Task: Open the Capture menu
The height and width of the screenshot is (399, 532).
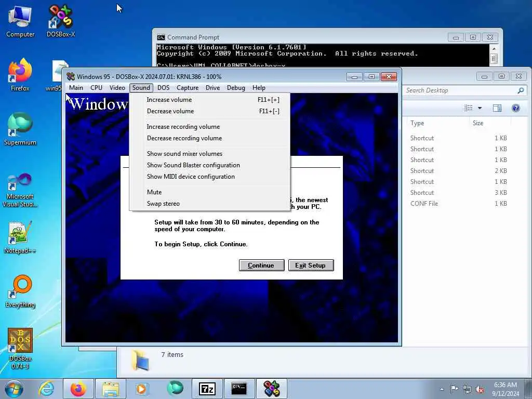Action: click(188, 87)
